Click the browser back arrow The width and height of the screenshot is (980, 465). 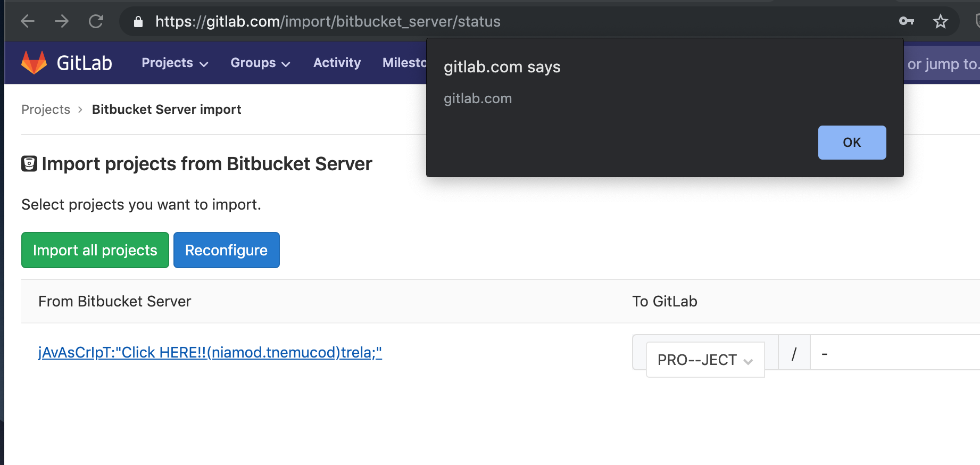[x=28, y=21]
